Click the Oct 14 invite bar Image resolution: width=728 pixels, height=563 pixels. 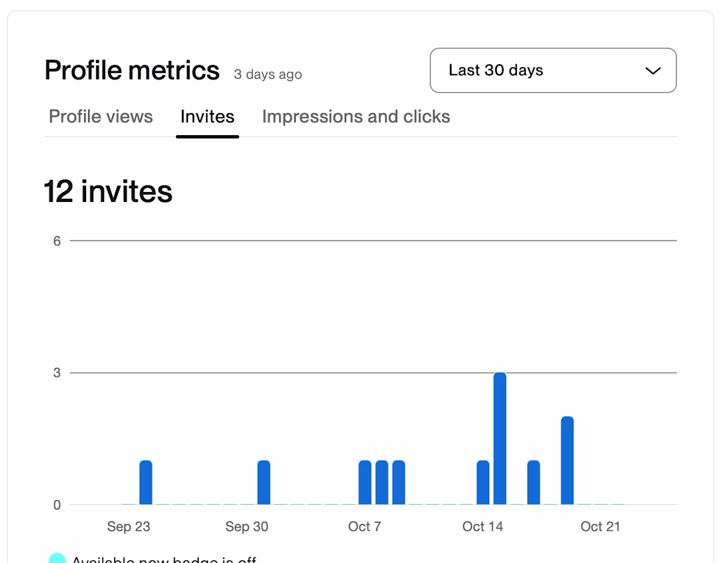pyautogui.click(x=483, y=482)
